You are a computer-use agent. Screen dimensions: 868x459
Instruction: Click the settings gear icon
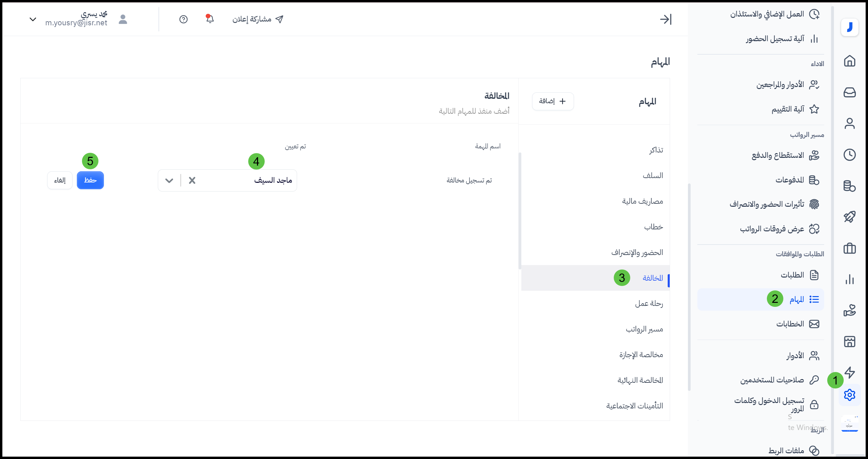849,395
